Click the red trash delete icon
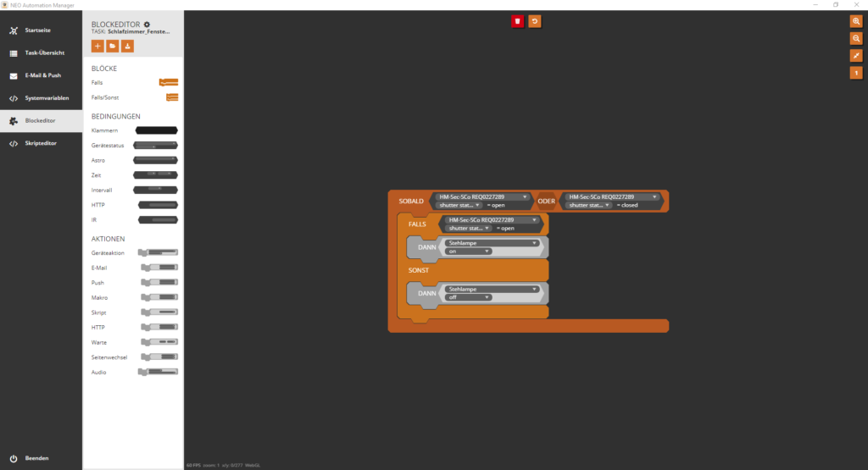 pyautogui.click(x=517, y=21)
